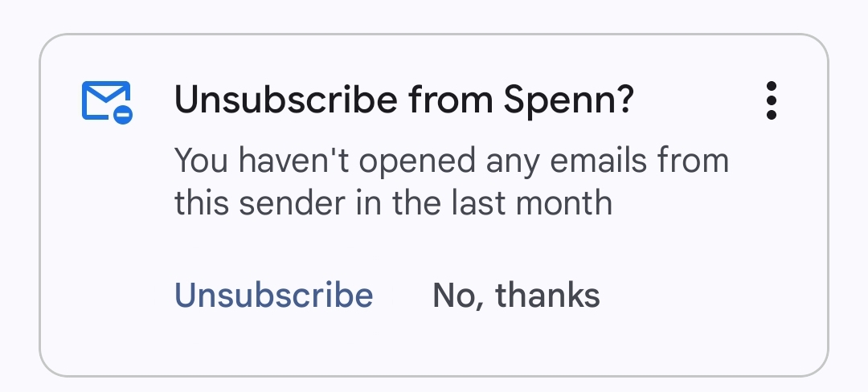868x392 pixels.
Task: Tap the blue Unsubscribe text action
Action: (274, 296)
